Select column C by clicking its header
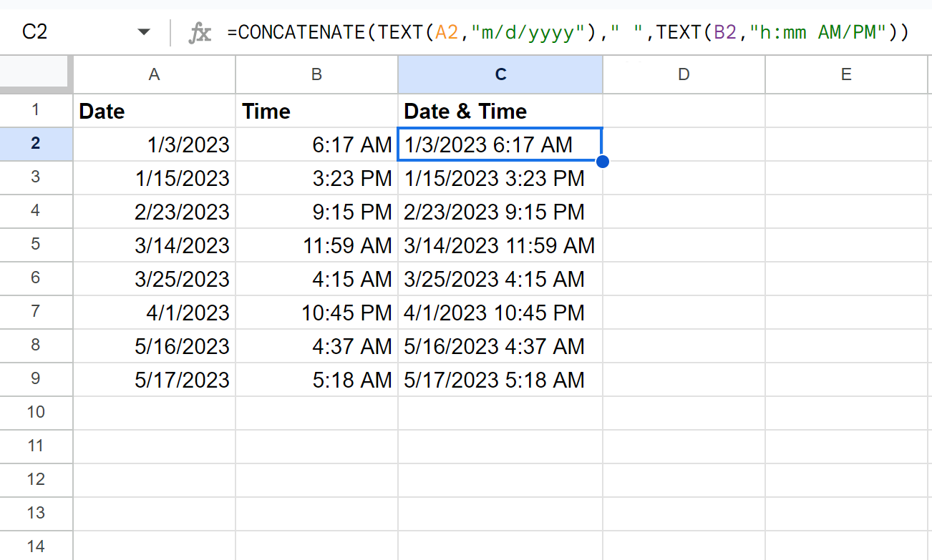This screenshot has width=932, height=560. [500, 74]
